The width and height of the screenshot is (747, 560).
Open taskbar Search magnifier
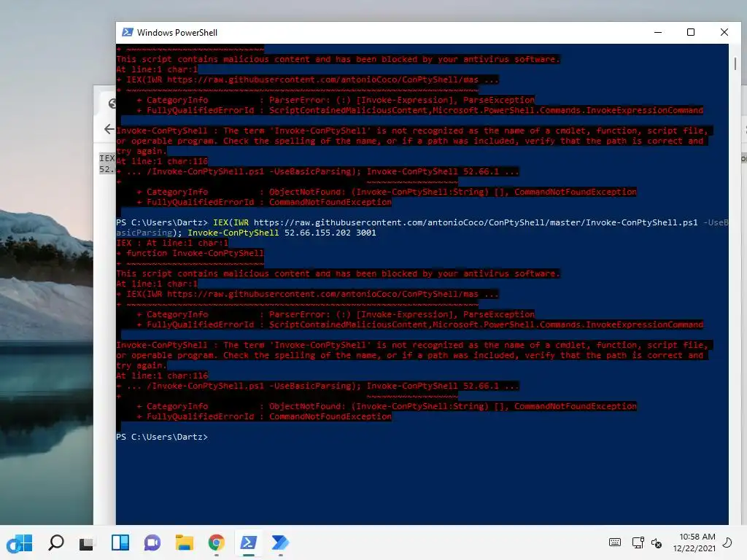[56, 542]
